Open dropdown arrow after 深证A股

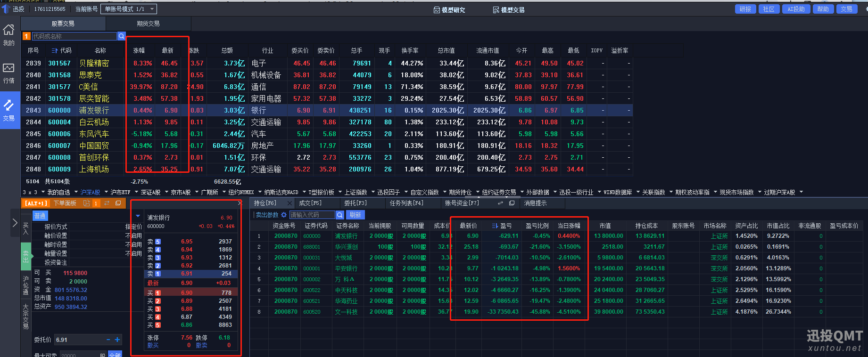point(166,192)
